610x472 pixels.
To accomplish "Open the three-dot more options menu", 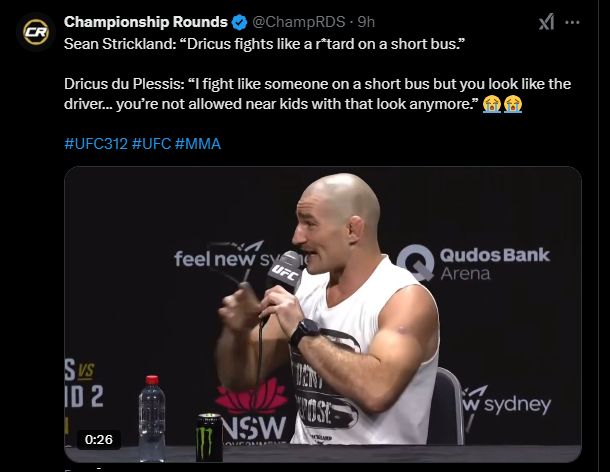I will coord(572,22).
